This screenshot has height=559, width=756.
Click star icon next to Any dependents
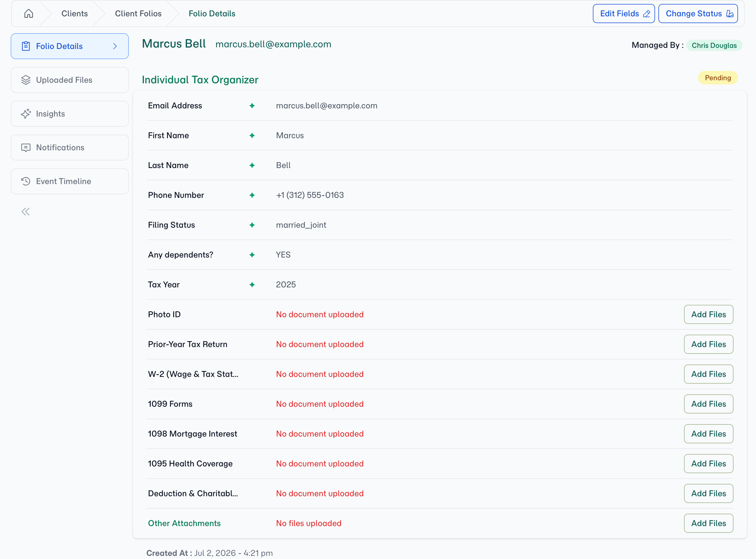point(252,255)
